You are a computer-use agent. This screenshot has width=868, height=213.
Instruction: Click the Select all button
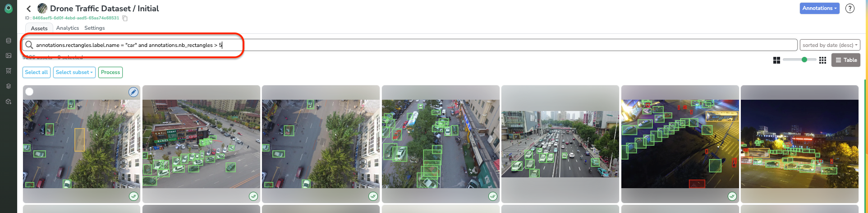tap(37, 72)
